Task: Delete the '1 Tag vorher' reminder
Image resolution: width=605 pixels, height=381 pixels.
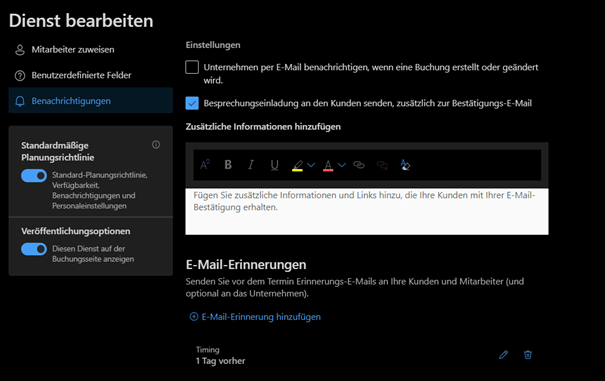Action: [528, 355]
